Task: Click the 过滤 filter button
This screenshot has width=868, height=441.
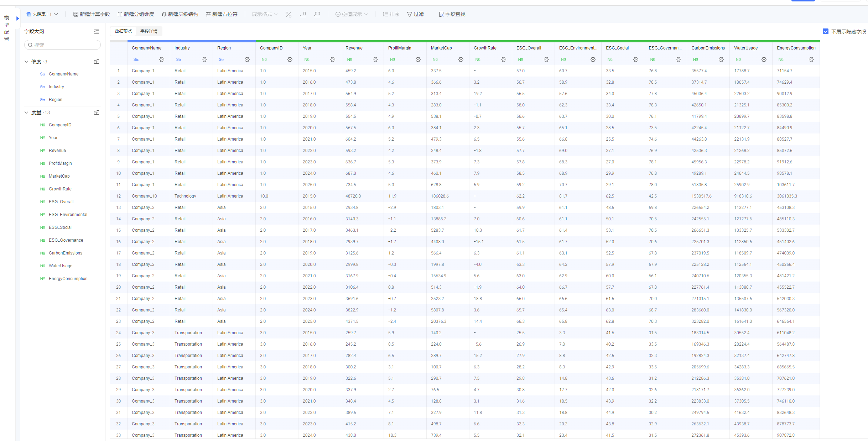Action: (415, 14)
